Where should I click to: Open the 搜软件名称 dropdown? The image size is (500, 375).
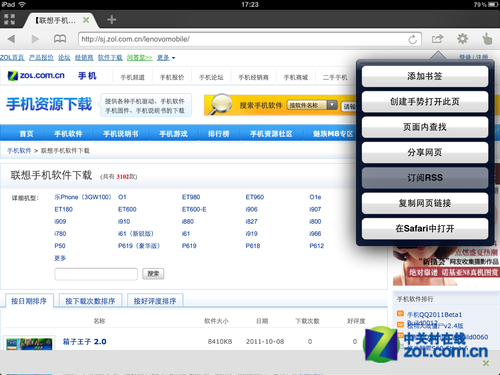(x=312, y=105)
